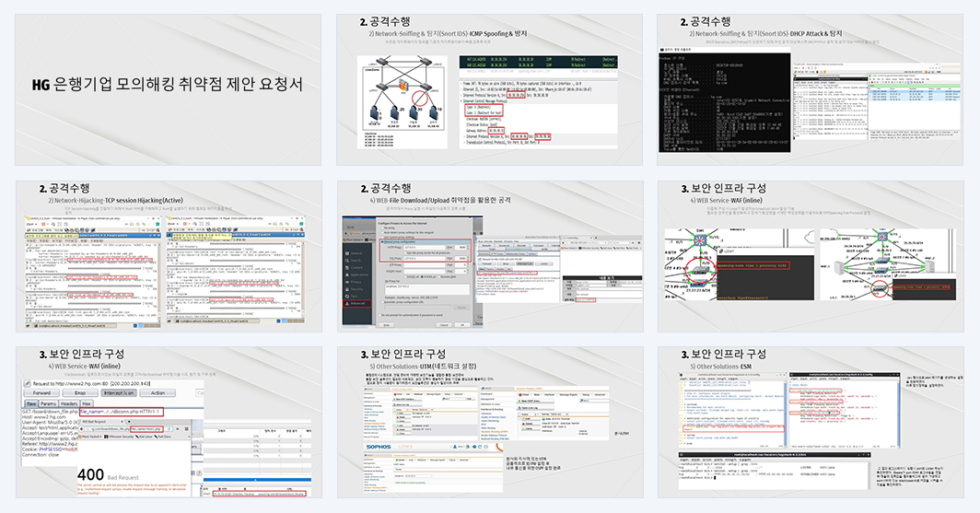This screenshot has height=513, width=980.
Task: Switch to the Headers tab in Burp
Action: pyautogui.click(x=69, y=403)
